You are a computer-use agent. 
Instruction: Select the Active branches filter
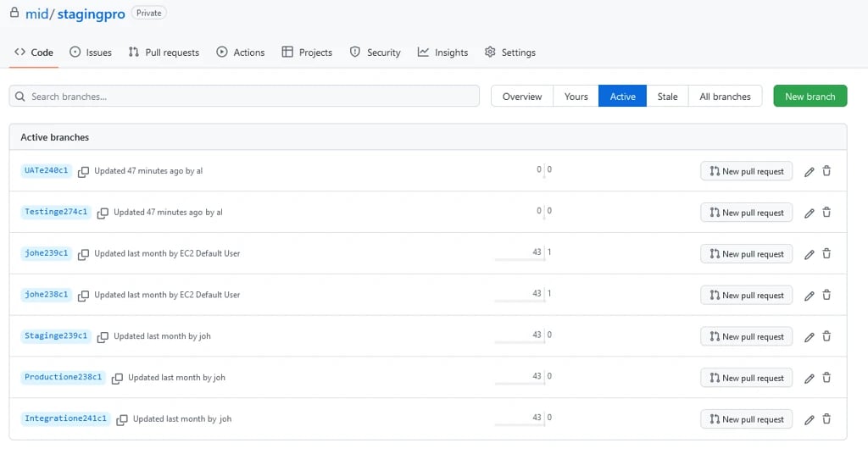click(x=623, y=97)
